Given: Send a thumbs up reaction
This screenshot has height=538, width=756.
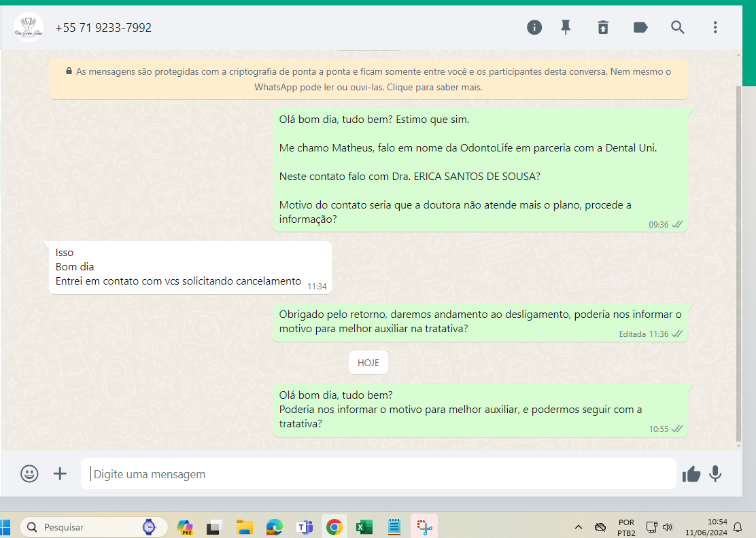Looking at the screenshot, I should pos(691,474).
